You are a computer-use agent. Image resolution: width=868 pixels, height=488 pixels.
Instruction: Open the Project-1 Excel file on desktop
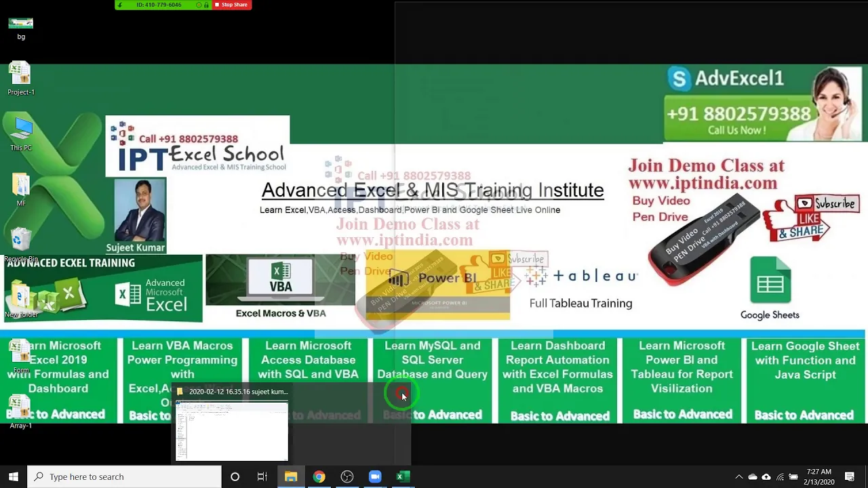[21, 79]
